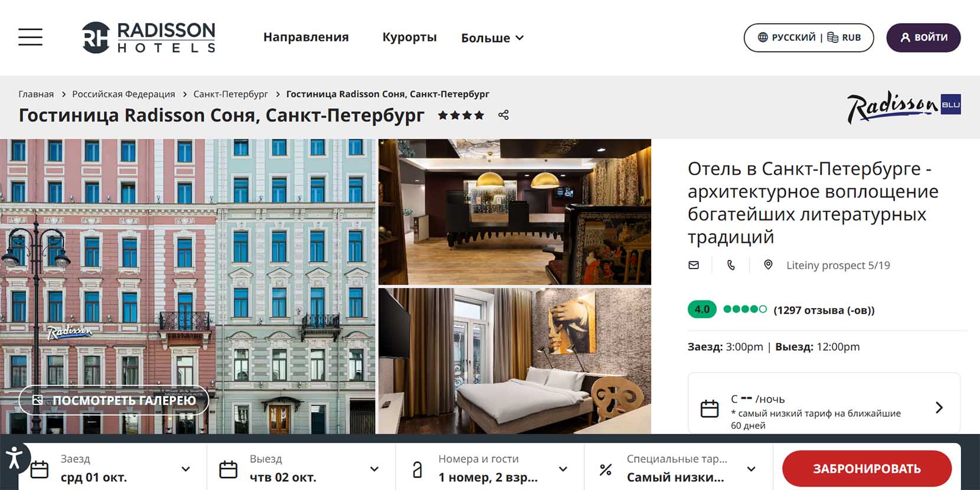Open the accessibility widget icon
This screenshot has width=980, height=490.
[x=14, y=458]
